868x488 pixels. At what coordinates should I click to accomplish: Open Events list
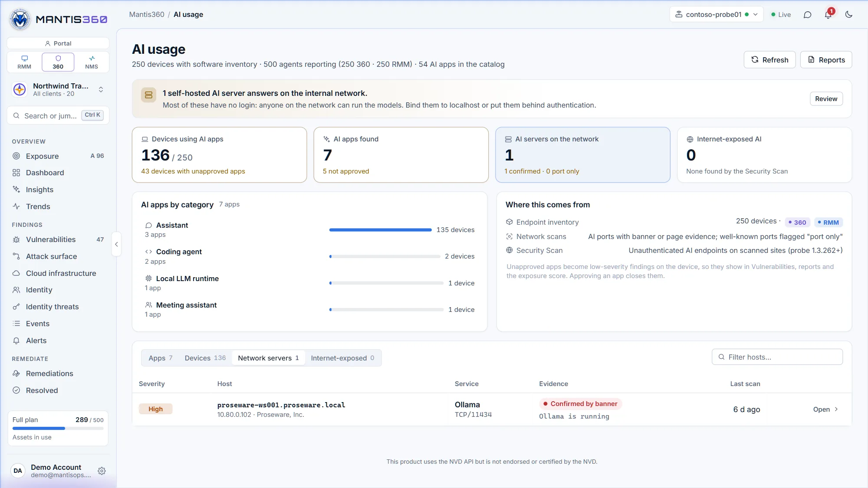58,324
